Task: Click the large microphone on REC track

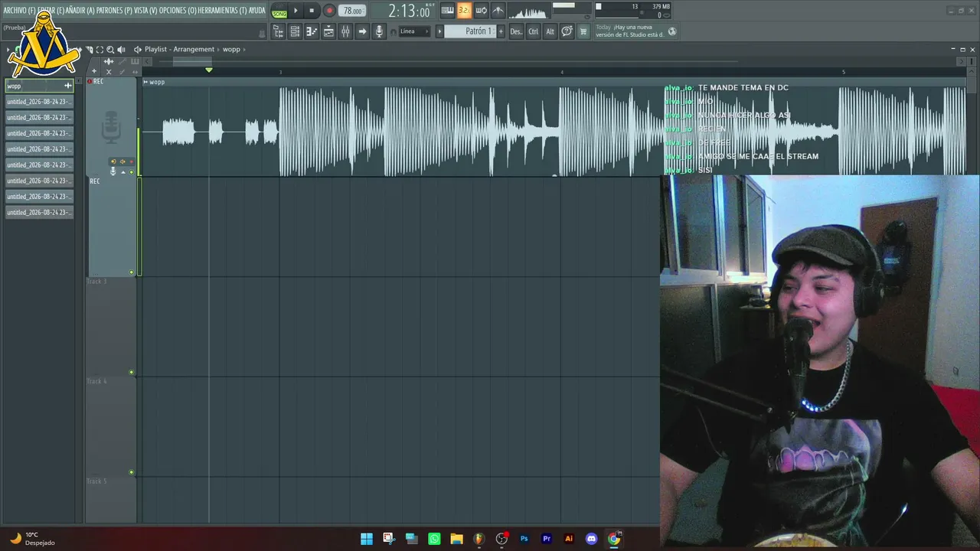Action: click(112, 127)
